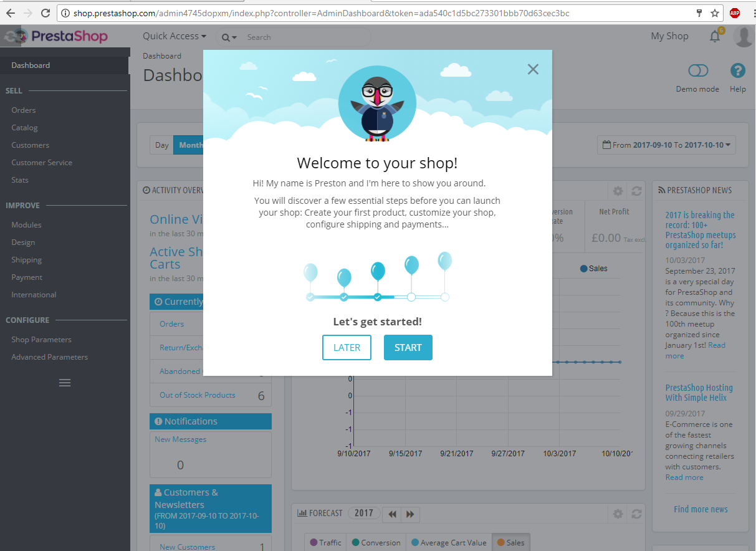Open the PrestaShop Hosting With Simple Helix article
This screenshot has height=551, width=756.
tap(699, 393)
